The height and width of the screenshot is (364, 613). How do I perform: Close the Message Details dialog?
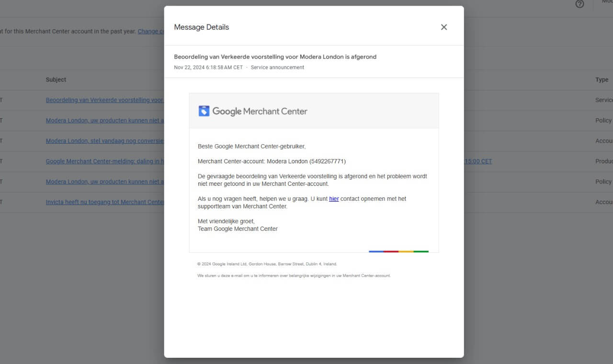(x=444, y=27)
